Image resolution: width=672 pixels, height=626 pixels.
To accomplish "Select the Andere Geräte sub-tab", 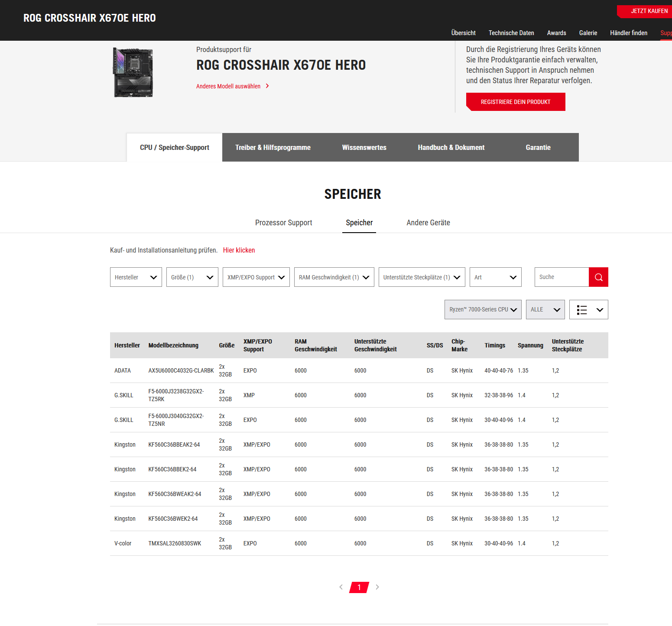I will 428,223.
